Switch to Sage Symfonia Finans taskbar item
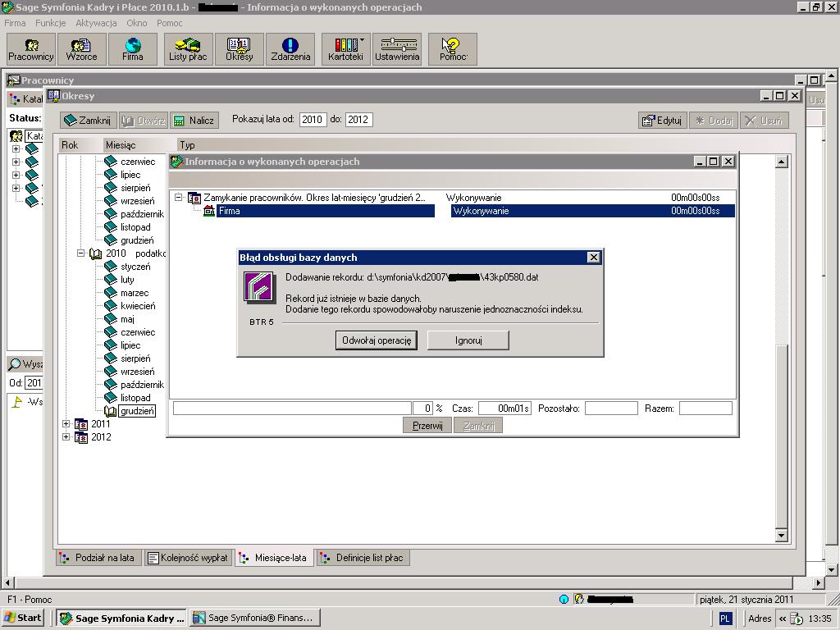This screenshot has width=840, height=630. tap(255, 618)
